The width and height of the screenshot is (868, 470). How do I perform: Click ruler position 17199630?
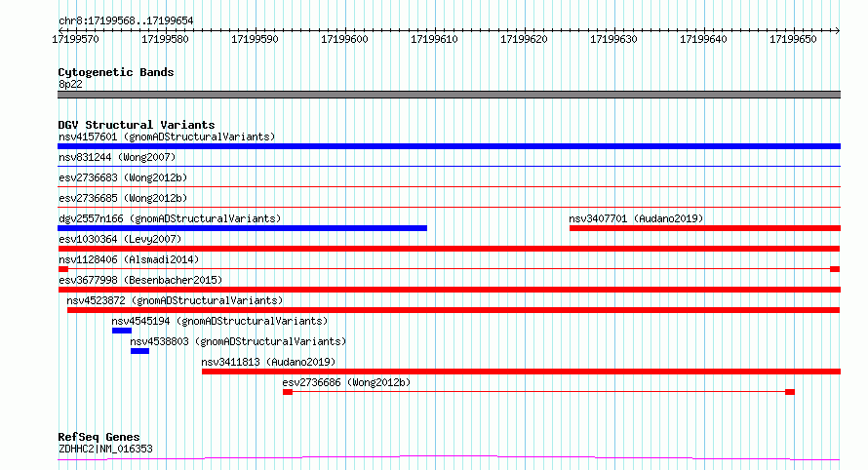click(613, 39)
